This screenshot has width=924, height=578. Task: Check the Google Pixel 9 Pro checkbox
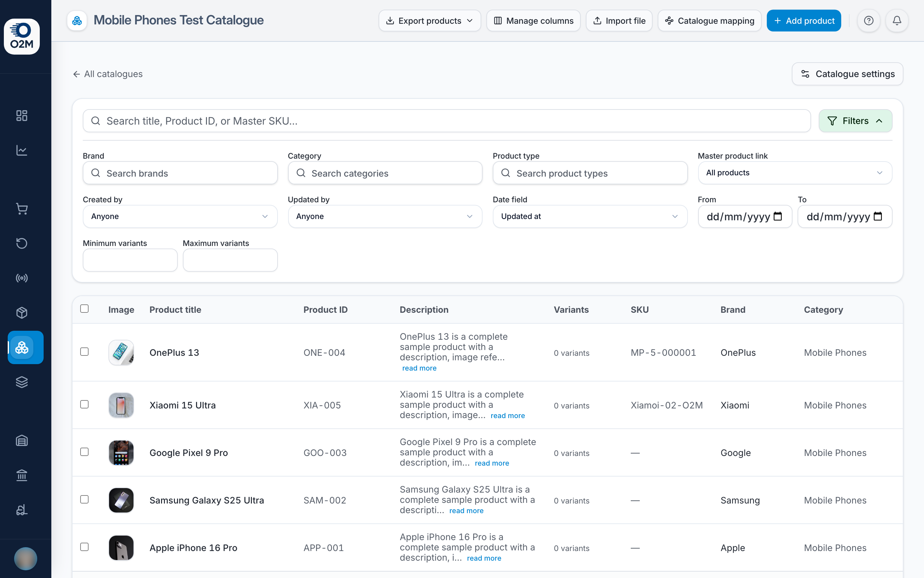click(x=84, y=452)
